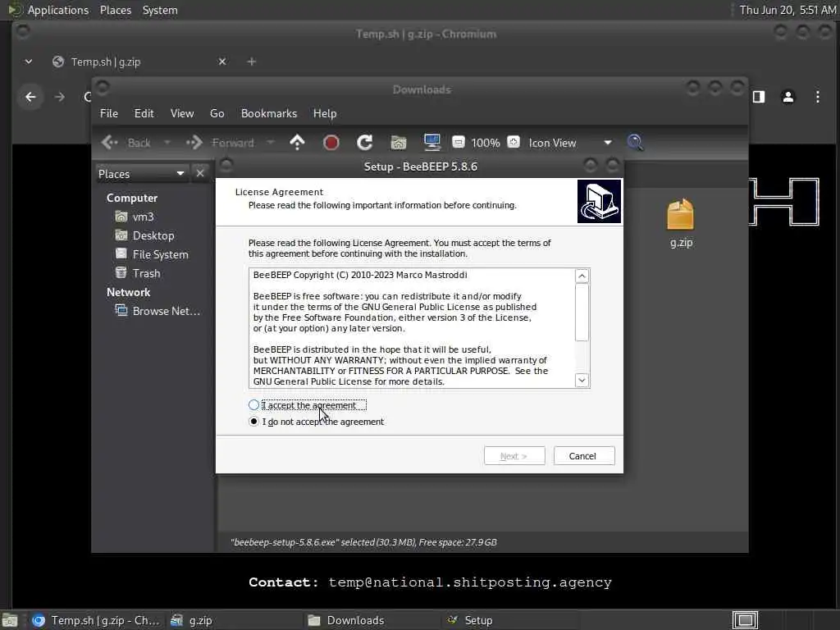Go to Home folder icon
The image size is (840, 630).
(399, 143)
